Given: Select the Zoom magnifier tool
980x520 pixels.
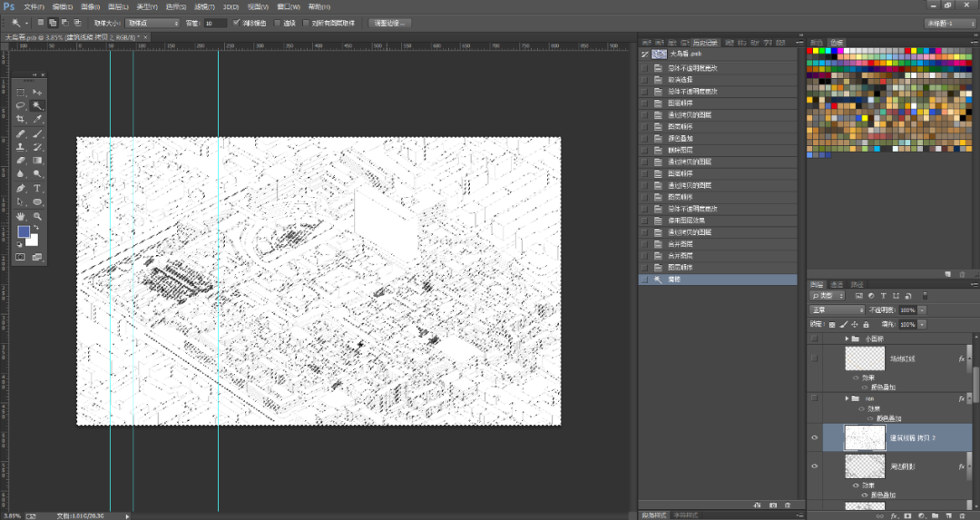Looking at the screenshot, I should pos(37,216).
